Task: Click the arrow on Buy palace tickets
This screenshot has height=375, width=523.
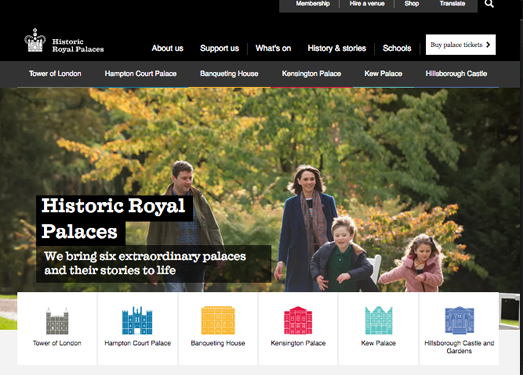Action: pos(488,45)
